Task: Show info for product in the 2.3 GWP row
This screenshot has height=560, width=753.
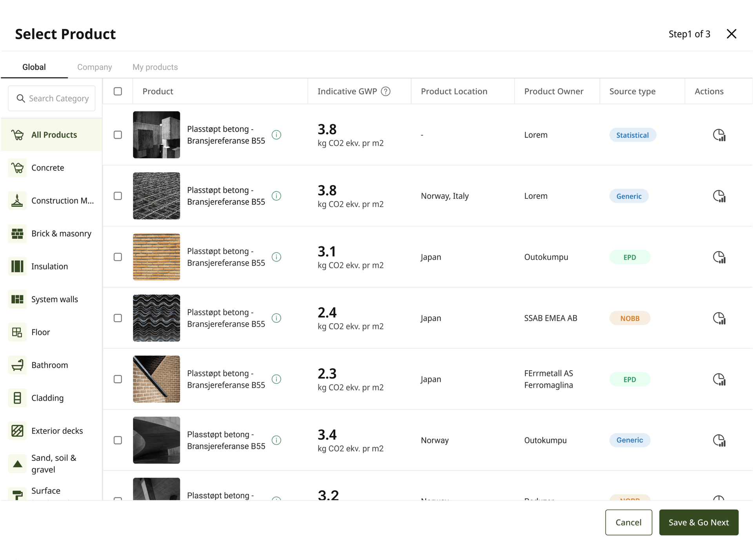Action: (276, 379)
